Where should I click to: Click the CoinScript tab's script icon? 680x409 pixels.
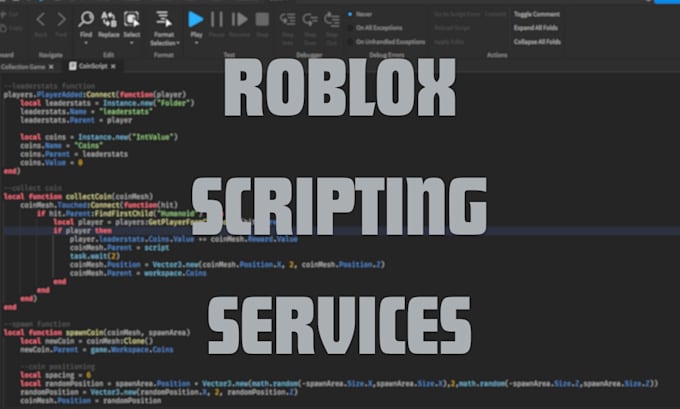(72, 66)
